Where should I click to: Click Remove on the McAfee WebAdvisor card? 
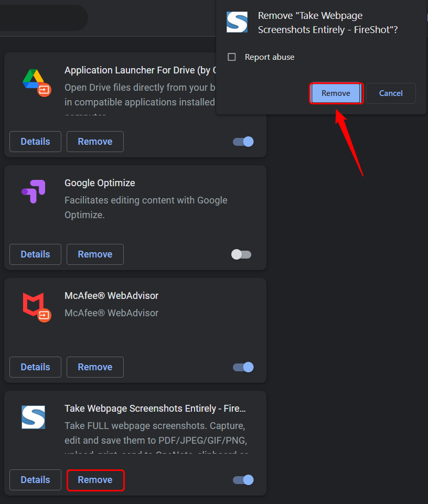95,367
